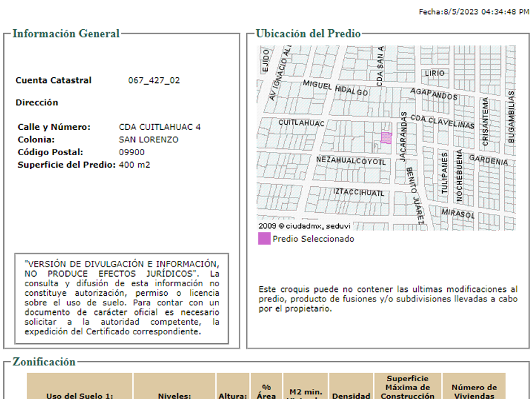Click the MIGUEL HIDALGO street label
This screenshot has width=532, height=399.
(x=335, y=88)
